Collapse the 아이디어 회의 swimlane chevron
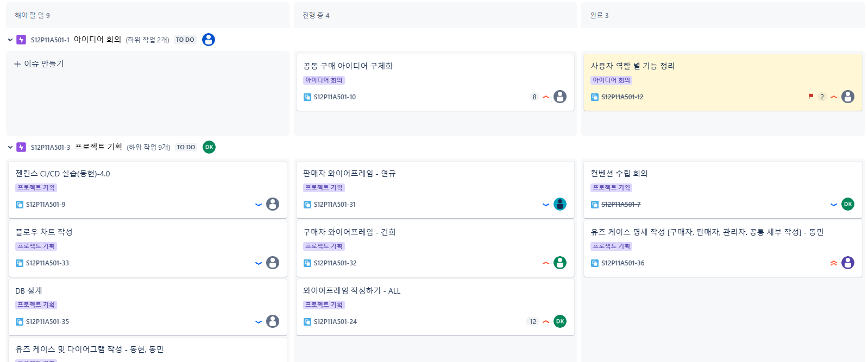This screenshot has height=362, width=868. pyautogui.click(x=10, y=40)
